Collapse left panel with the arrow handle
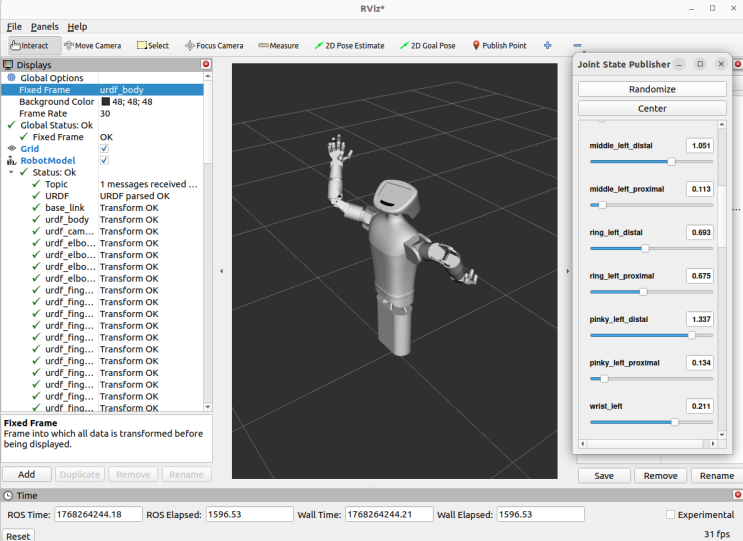Screen dimensions: 743x541 222,271
